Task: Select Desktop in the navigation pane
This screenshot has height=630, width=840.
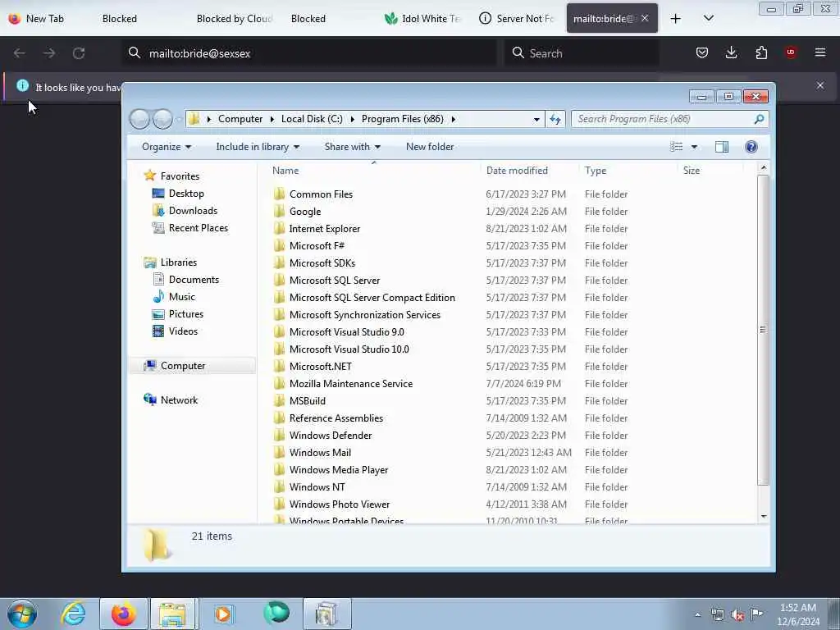Action: click(x=186, y=194)
